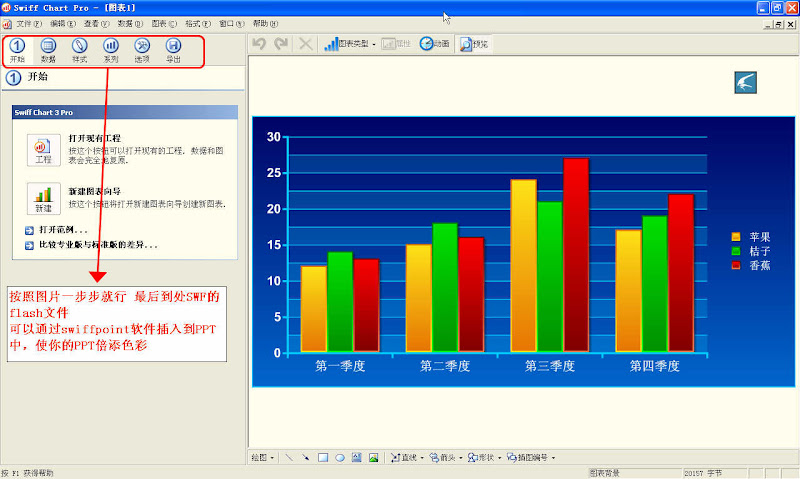Click the 预览 preview toolbar button
This screenshot has height=479, width=800.
click(473, 44)
